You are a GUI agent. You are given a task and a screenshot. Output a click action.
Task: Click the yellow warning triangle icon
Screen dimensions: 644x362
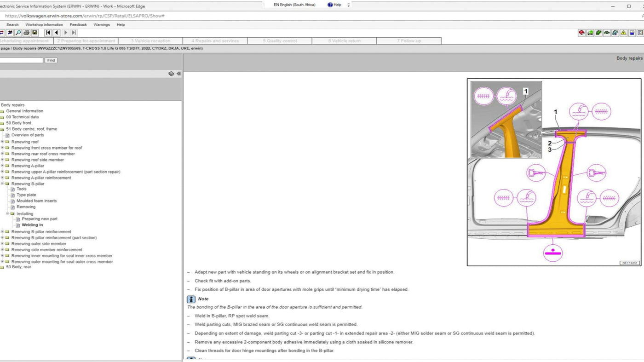(623, 33)
